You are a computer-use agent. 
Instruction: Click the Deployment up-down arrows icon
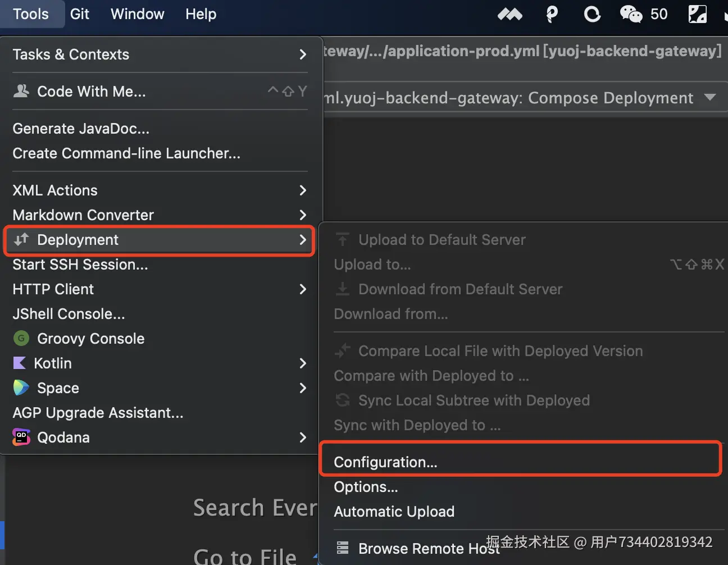click(x=21, y=240)
